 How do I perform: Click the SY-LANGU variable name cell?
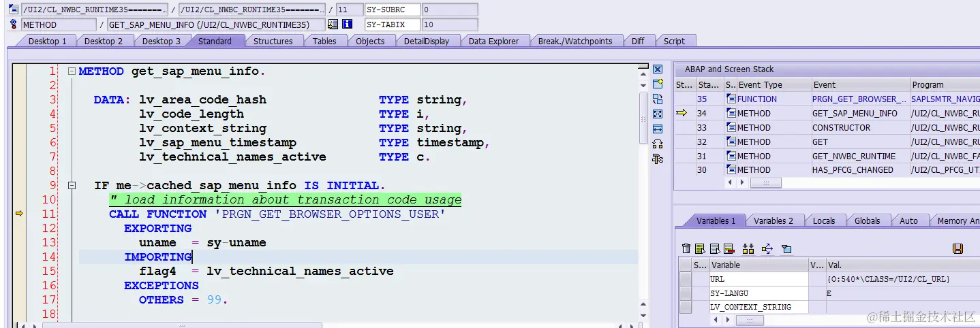tap(759, 293)
